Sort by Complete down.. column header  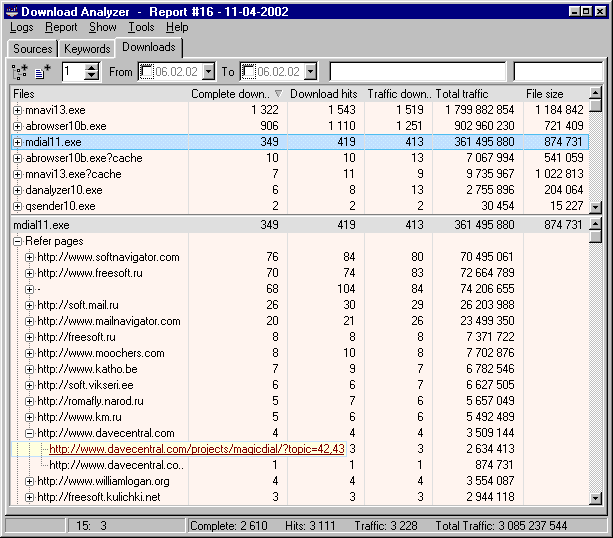pos(238,94)
